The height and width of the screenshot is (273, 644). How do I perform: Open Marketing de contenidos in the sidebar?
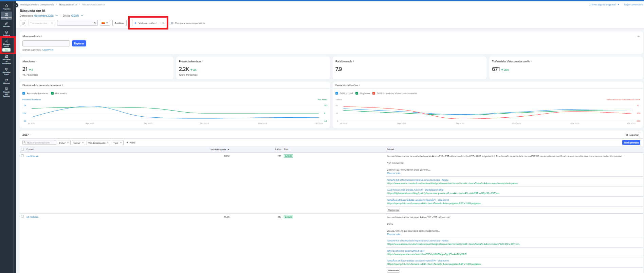(6, 59)
